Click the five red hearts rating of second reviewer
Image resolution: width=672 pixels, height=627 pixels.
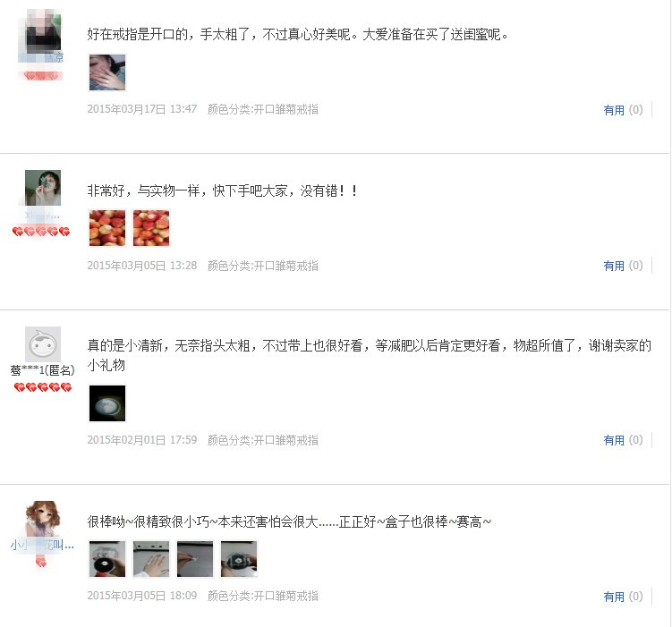[x=41, y=232]
